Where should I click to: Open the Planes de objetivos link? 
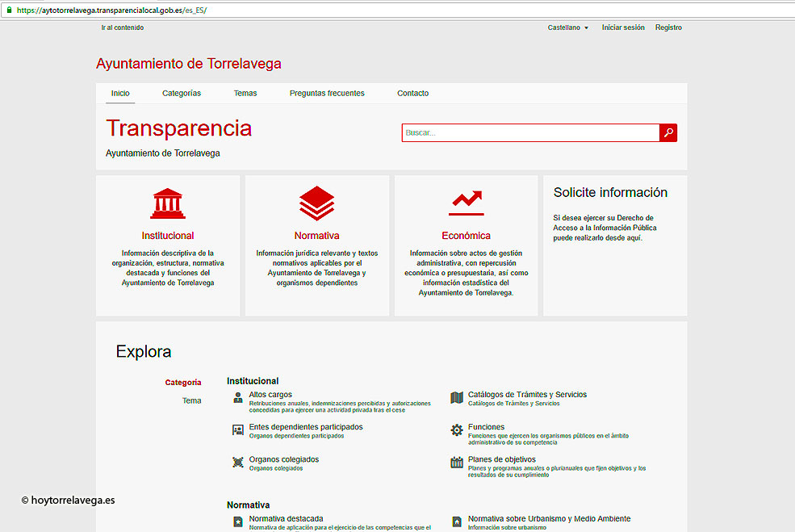point(502,459)
